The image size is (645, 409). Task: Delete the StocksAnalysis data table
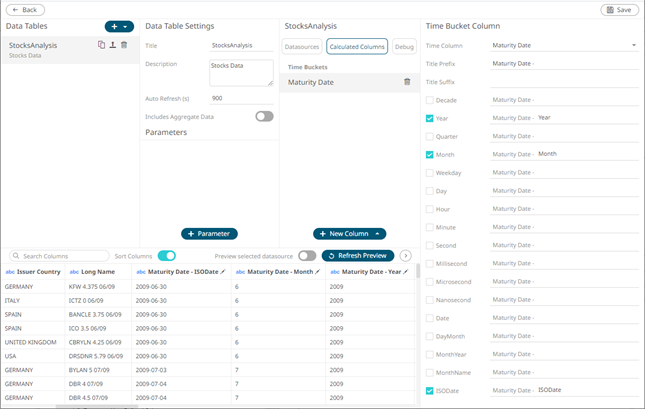coord(124,45)
